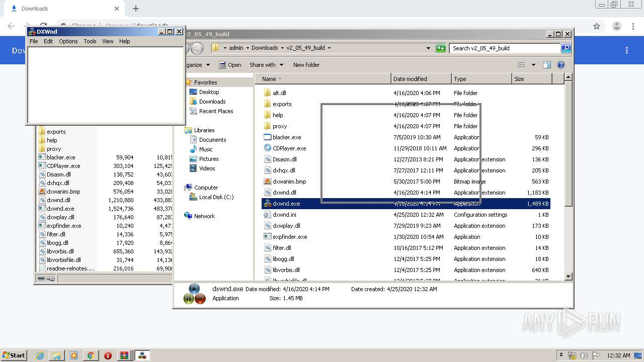Open the Help menu in DXWnd

tap(125, 41)
